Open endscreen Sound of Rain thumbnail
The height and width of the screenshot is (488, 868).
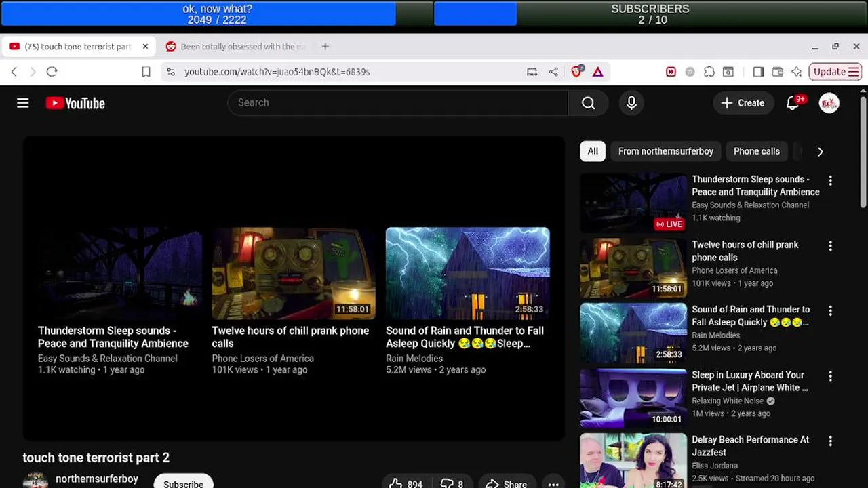(468, 273)
